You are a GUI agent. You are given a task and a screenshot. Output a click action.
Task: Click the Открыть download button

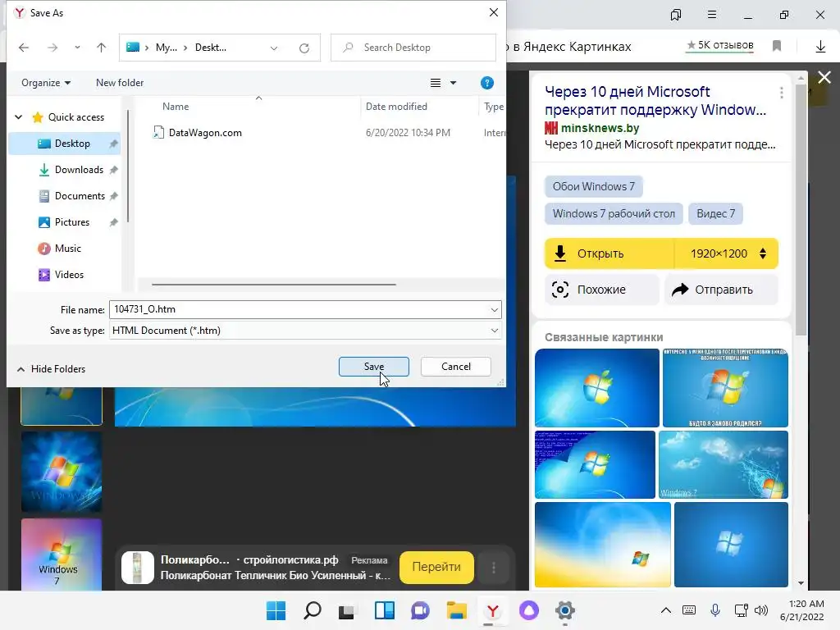pos(609,253)
